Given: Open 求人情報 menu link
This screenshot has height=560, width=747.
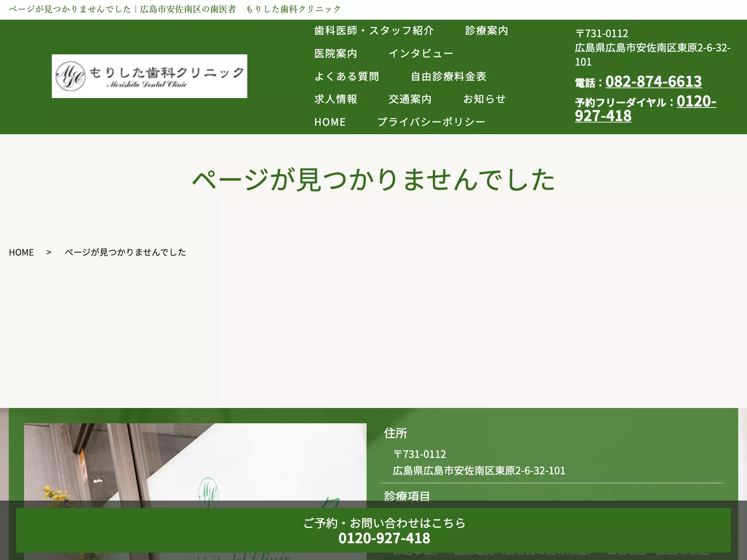Looking at the screenshot, I should [x=336, y=99].
